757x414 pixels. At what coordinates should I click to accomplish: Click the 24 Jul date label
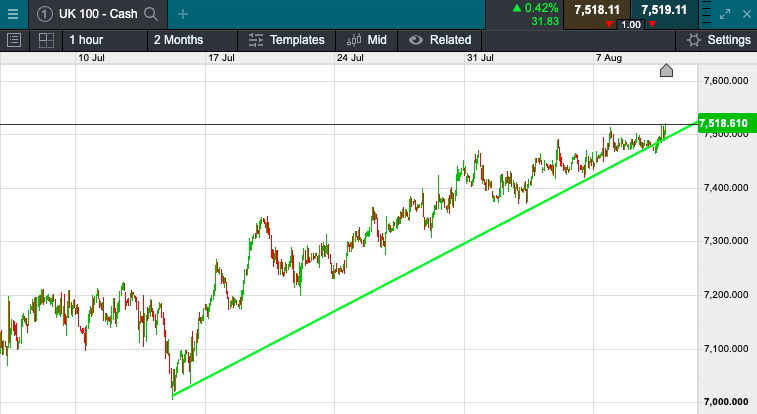(x=350, y=58)
